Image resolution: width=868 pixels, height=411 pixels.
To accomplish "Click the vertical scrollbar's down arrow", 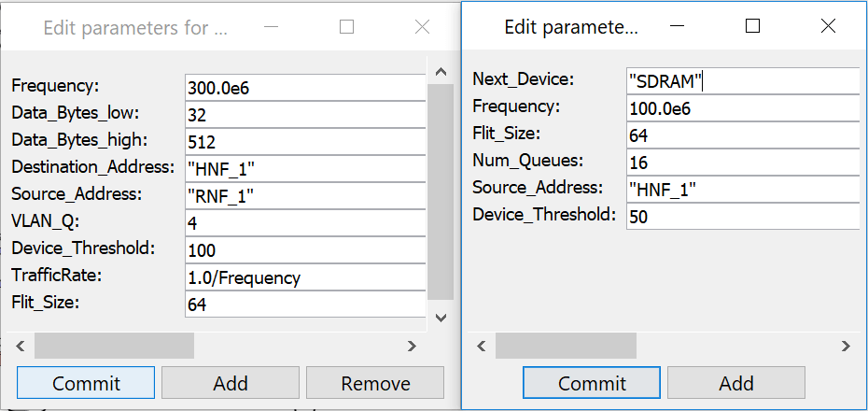I will [441, 318].
